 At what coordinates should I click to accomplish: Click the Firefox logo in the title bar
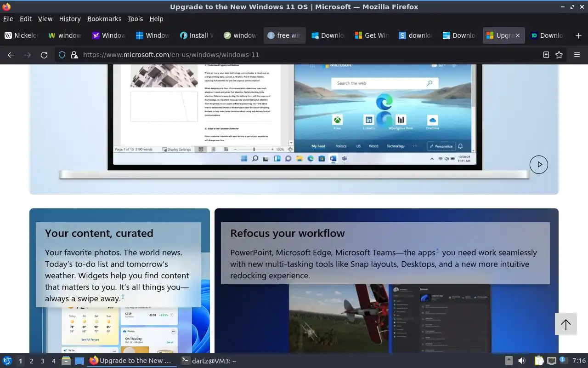6,7
